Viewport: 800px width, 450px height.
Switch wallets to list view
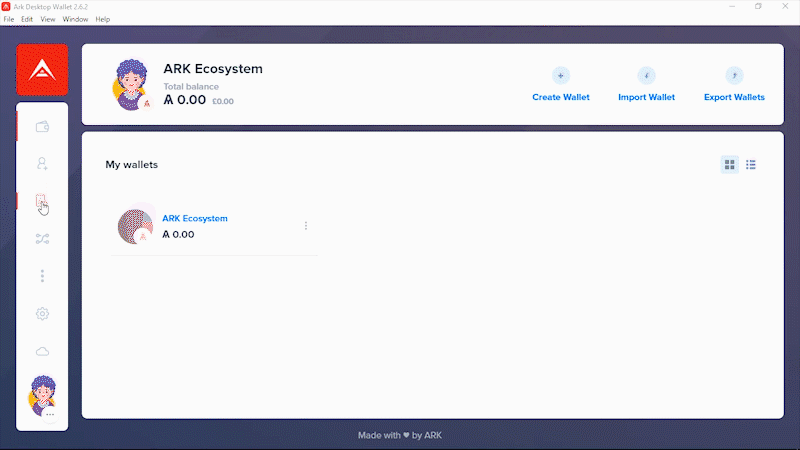pyautogui.click(x=751, y=164)
